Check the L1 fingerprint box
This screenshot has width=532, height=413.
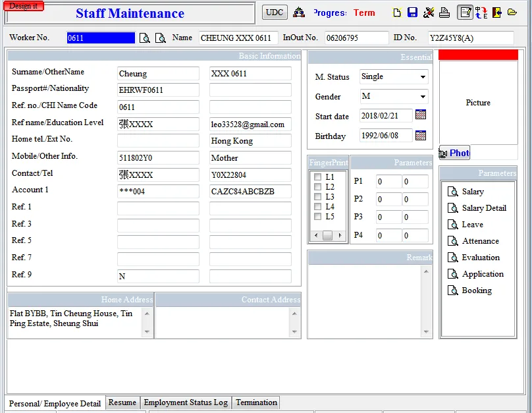pyautogui.click(x=318, y=177)
